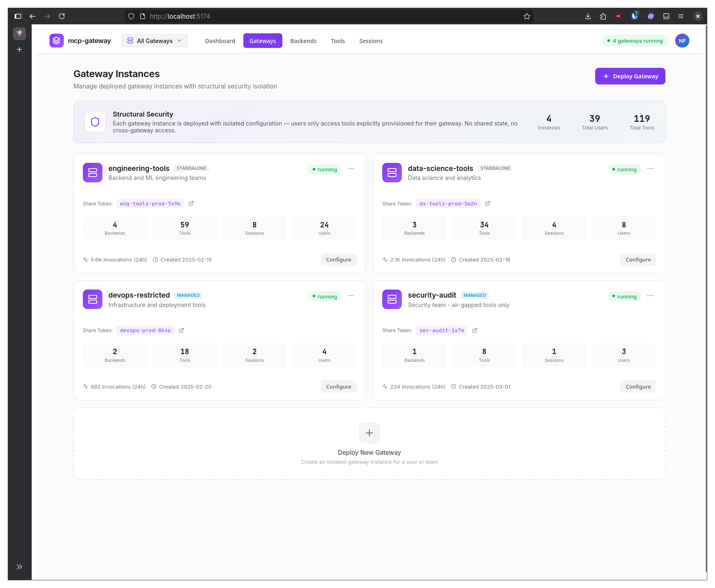The height and width of the screenshot is (588, 715).
Task: Click the devops-restricted server icon
Action: [93, 299]
